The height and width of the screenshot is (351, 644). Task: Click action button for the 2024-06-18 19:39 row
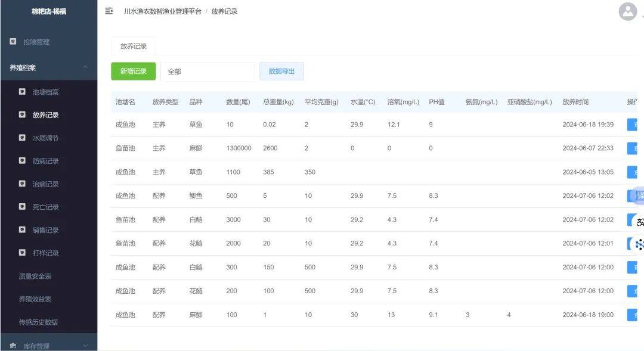[632, 125]
